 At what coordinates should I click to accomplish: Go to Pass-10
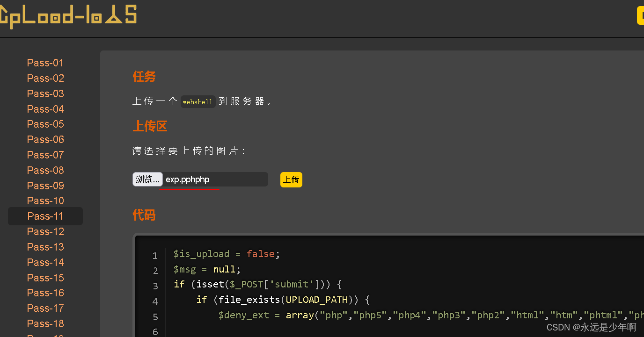click(x=45, y=201)
